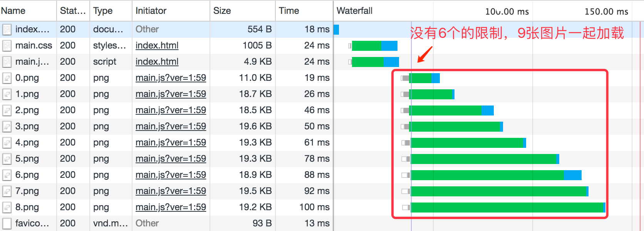Click the green waterfall bar for 8.png
This screenshot has height=231, width=644.
pyautogui.click(x=507, y=208)
